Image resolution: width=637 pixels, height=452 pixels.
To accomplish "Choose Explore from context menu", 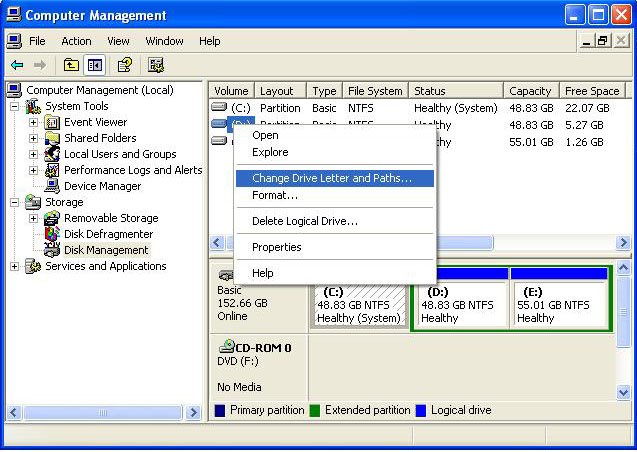I will (x=335, y=152).
